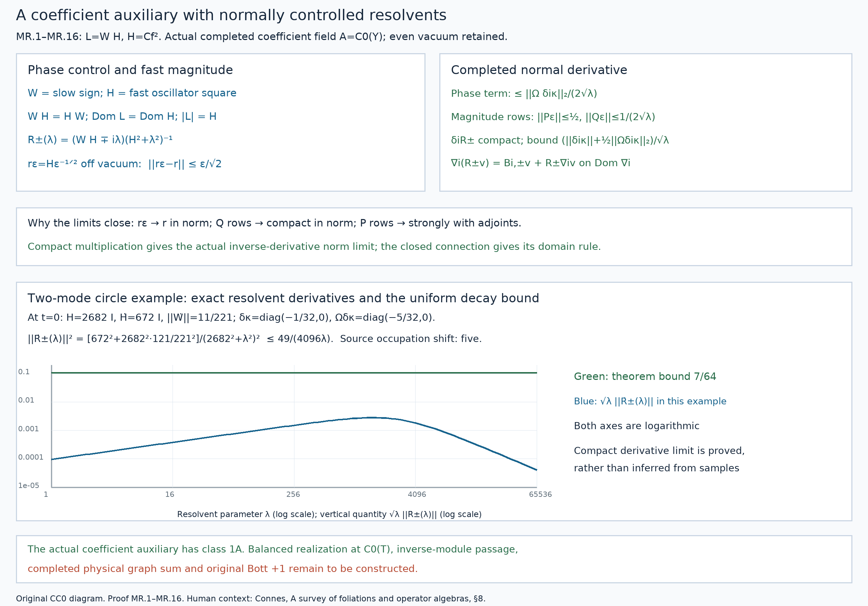The width and height of the screenshot is (868, 606).
Task: Click the 4096 tick label on x-axis
Action: click(417, 494)
